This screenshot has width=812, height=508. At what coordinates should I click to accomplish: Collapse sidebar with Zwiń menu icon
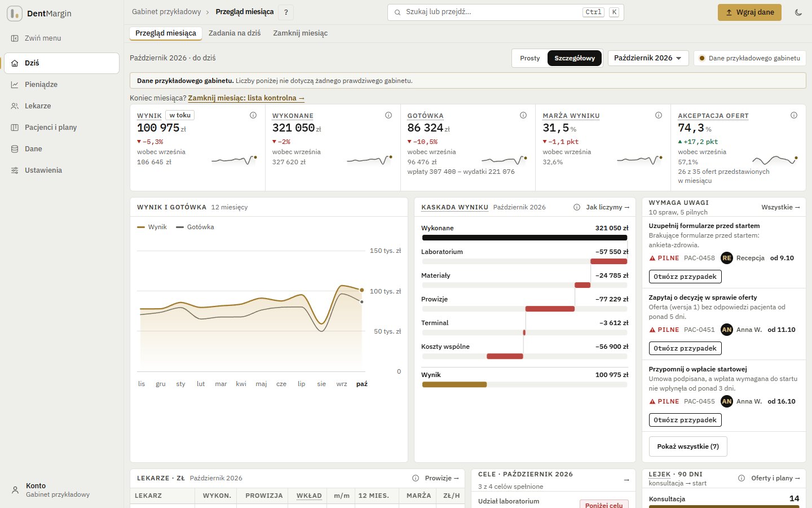coord(15,38)
